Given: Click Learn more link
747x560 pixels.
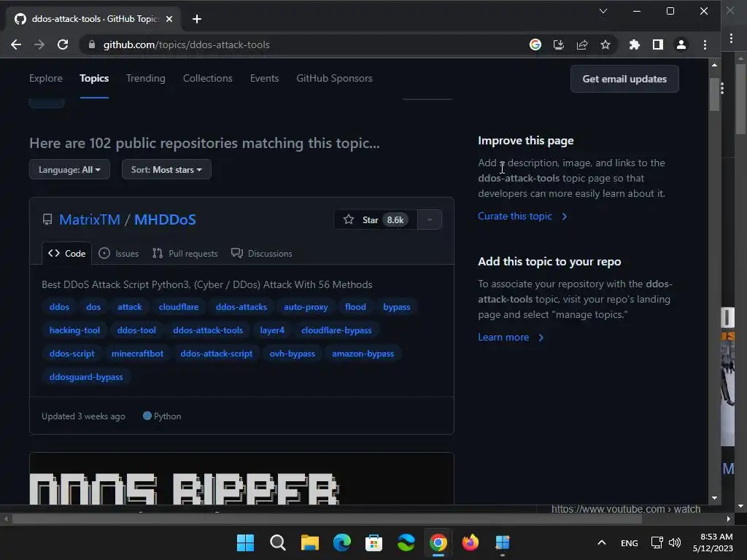Looking at the screenshot, I should point(511,337).
